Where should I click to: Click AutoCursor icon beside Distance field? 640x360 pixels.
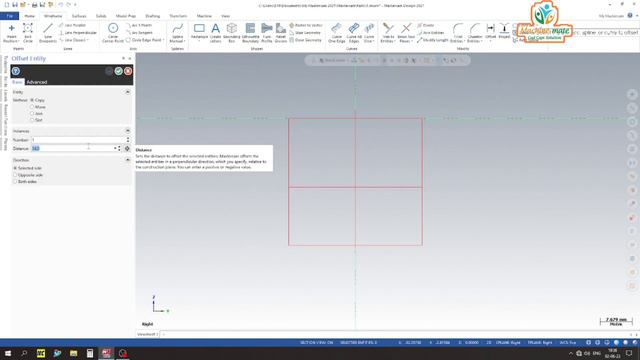point(127,149)
